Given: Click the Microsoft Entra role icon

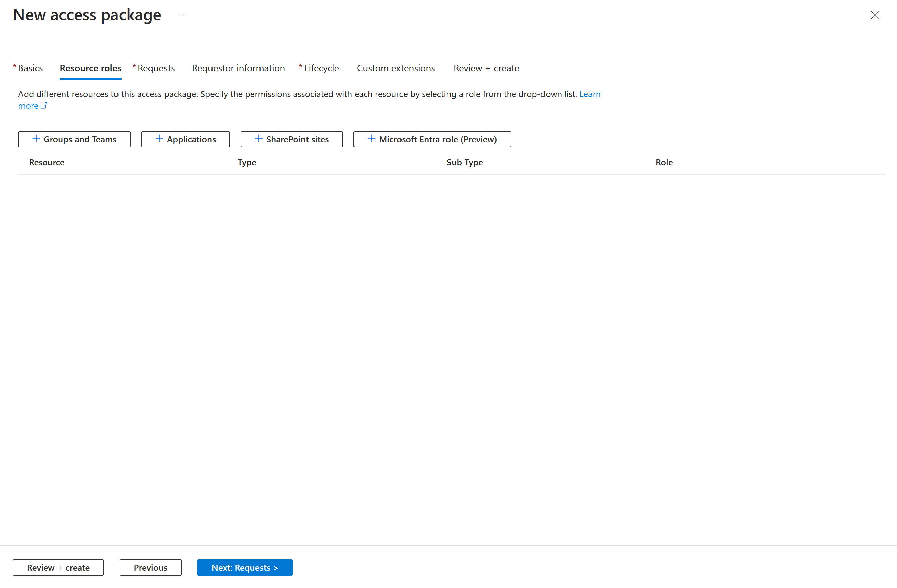Looking at the screenshot, I should (x=371, y=139).
